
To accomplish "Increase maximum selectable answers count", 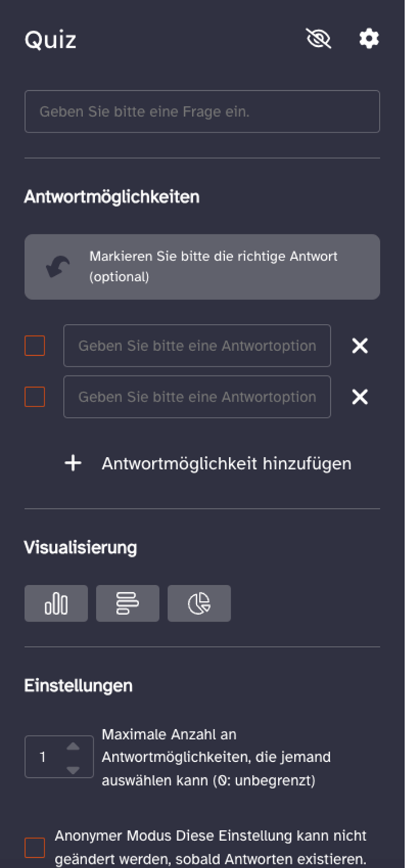I will click(x=73, y=746).
